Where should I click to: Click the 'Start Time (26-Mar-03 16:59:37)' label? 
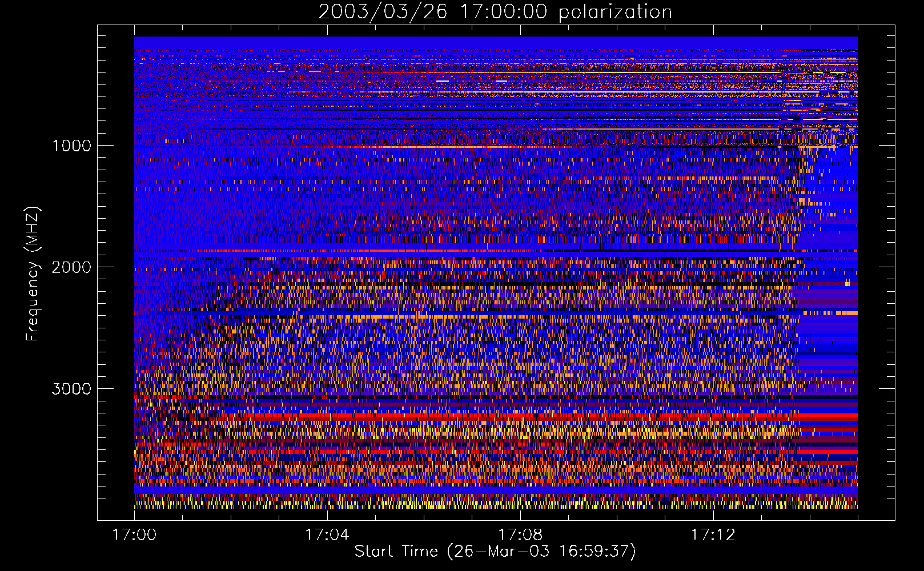(495, 552)
